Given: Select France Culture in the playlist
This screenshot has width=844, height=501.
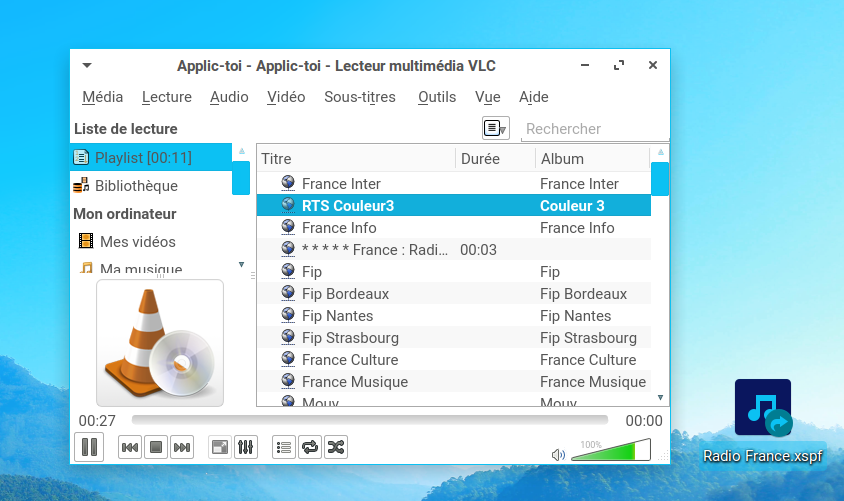Looking at the screenshot, I should click(x=350, y=360).
